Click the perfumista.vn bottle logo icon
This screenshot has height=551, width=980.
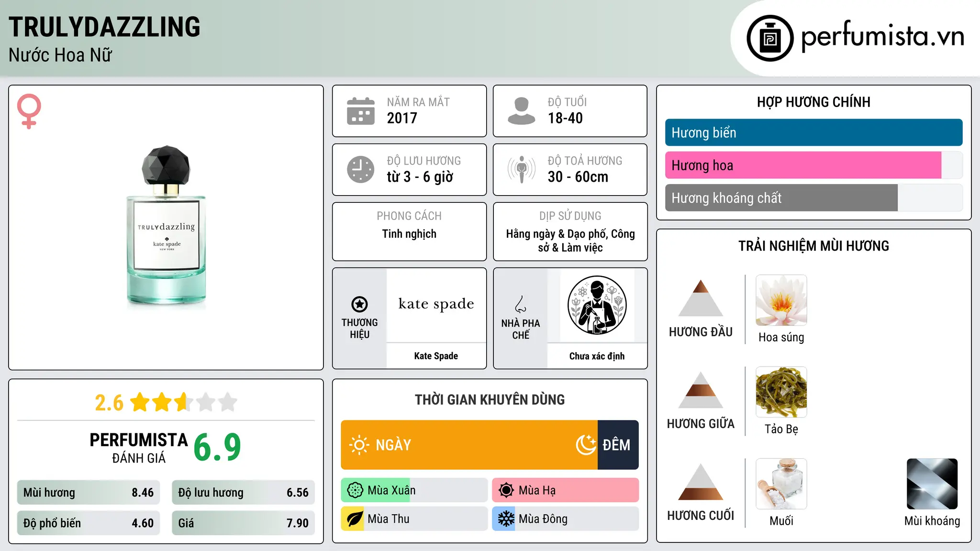click(x=770, y=38)
